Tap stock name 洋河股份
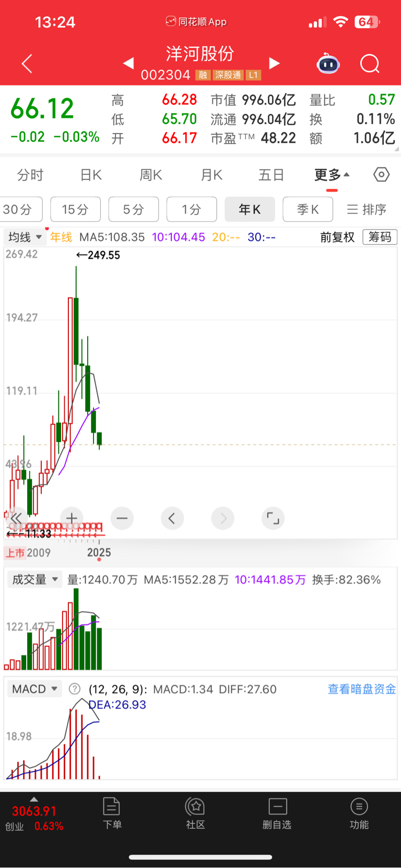Viewport: 401px width, 868px height. pyautogui.click(x=200, y=54)
